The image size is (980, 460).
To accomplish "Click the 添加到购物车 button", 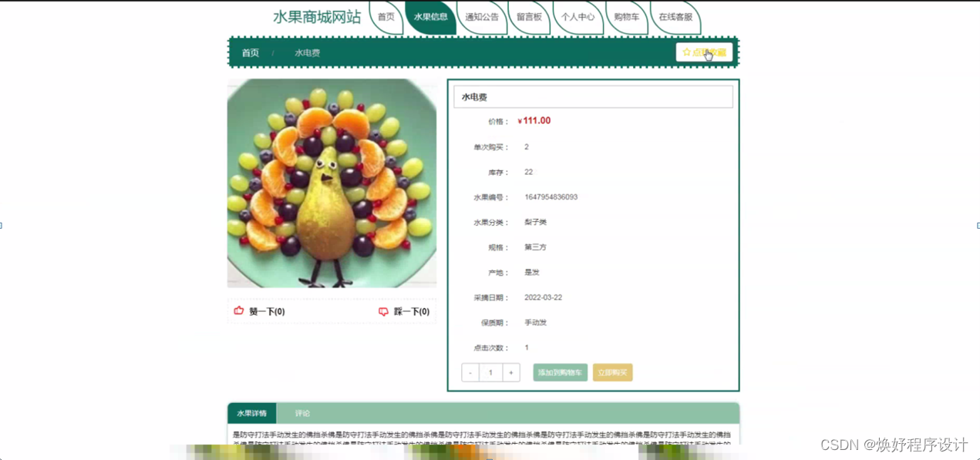I will point(561,373).
